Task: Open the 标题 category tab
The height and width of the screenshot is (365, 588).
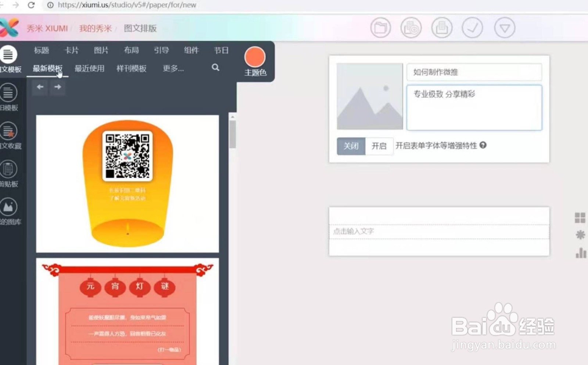Action: coord(42,50)
